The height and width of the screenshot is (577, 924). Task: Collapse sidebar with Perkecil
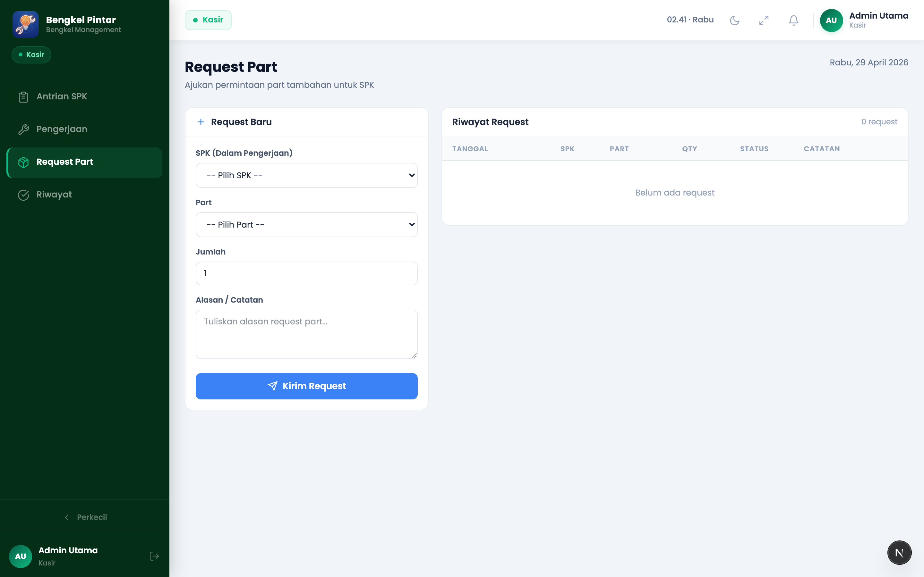(86, 517)
